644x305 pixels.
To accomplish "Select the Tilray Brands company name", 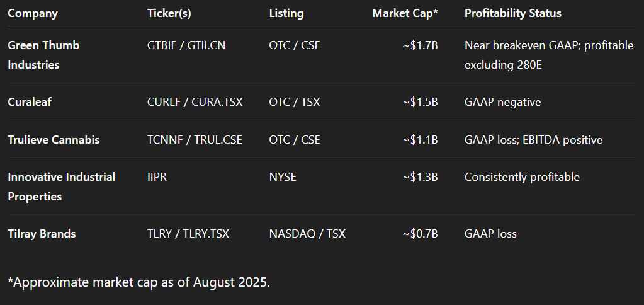I will click(42, 234).
